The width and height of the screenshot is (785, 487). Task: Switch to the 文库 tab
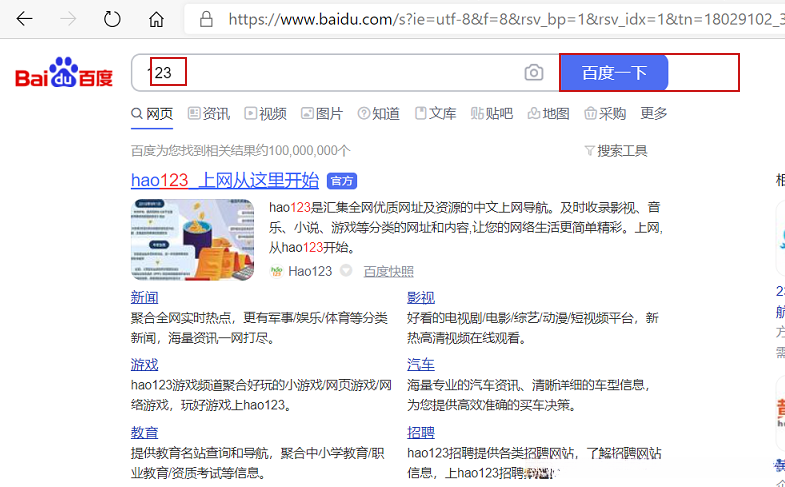click(x=436, y=114)
